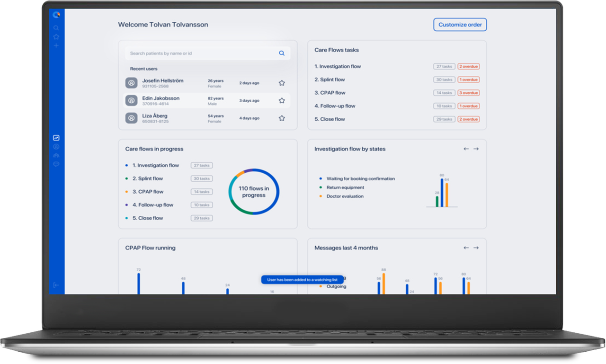Select CPAP flow in Care flows in progress
Image resolution: width=606 pixels, height=364 pixels.
click(x=148, y=192)
